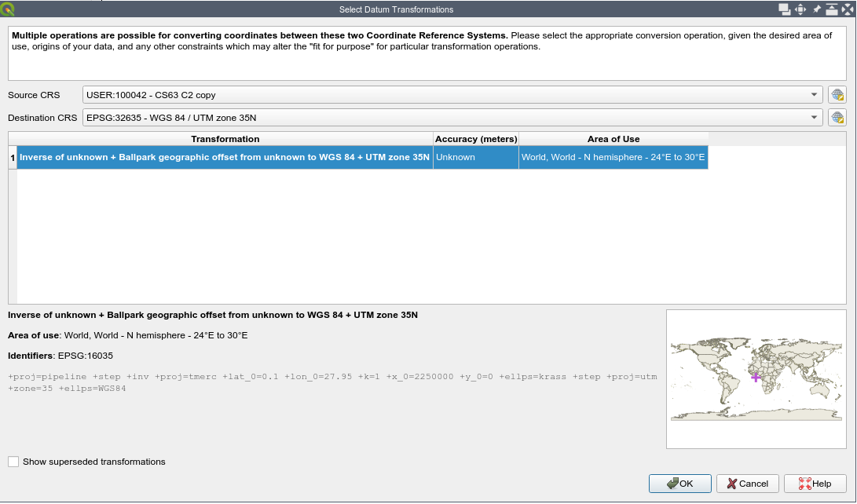This screenshot has height=504, width=857.
Task: Open the Destination CRS selector globe icon
Action: point(837,117)
